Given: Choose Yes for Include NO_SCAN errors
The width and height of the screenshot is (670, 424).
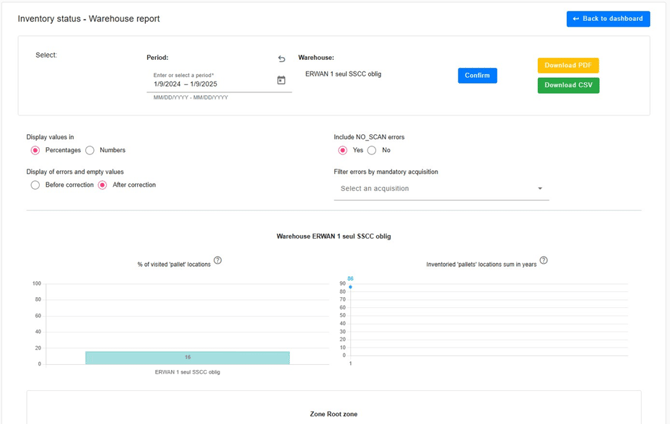Looking at the screenshot, I should pos(342,150).
